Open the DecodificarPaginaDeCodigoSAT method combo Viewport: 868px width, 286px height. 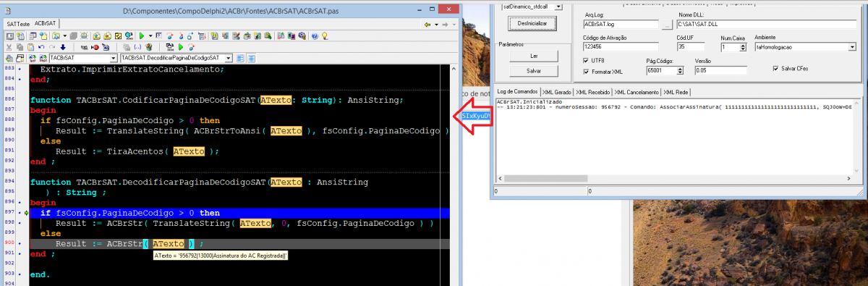click(228, 58)
